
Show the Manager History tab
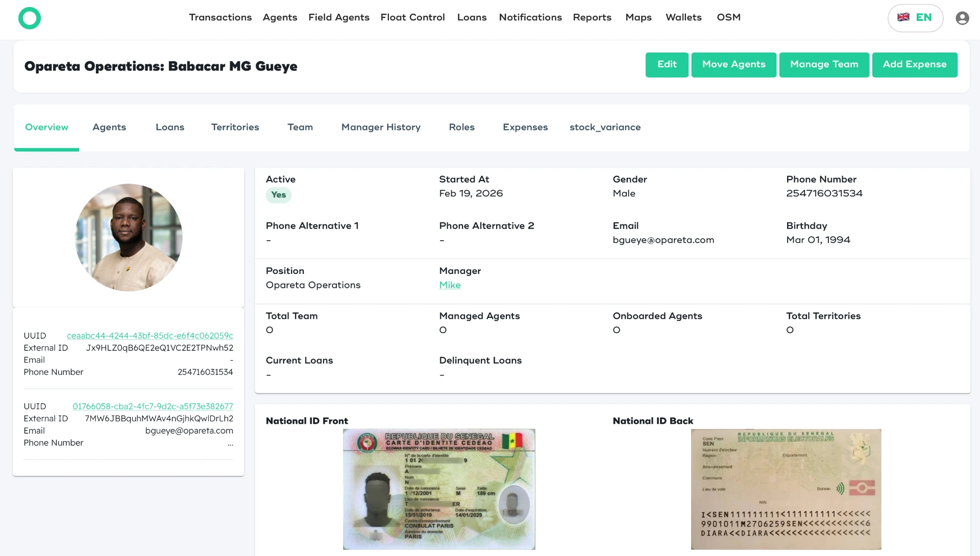pyautogui.click(x=381, y=128)
